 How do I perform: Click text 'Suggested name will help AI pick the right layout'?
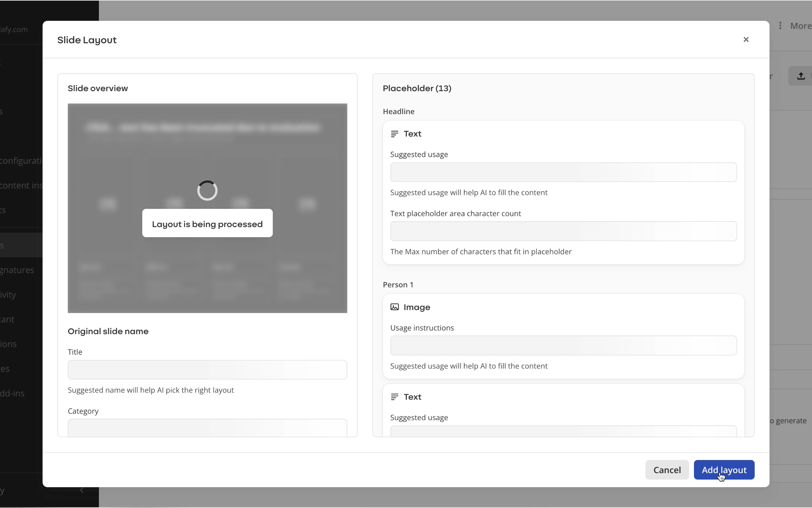(151, 390)
